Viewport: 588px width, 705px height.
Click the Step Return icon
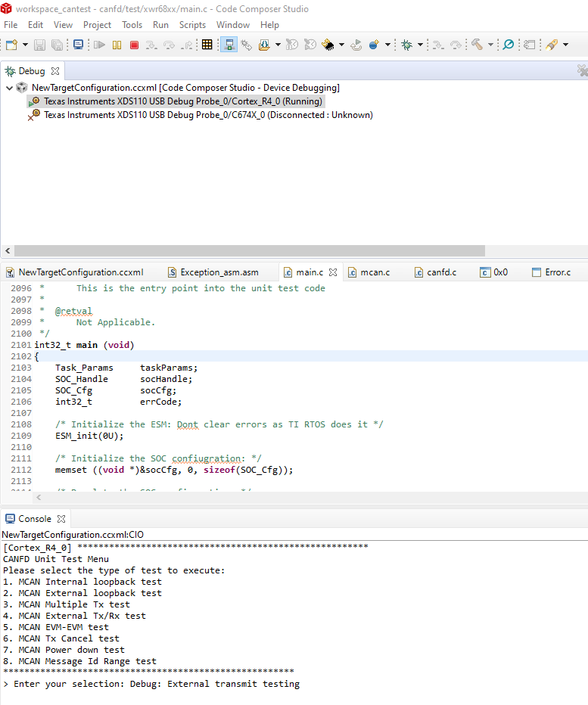point(187,45)
